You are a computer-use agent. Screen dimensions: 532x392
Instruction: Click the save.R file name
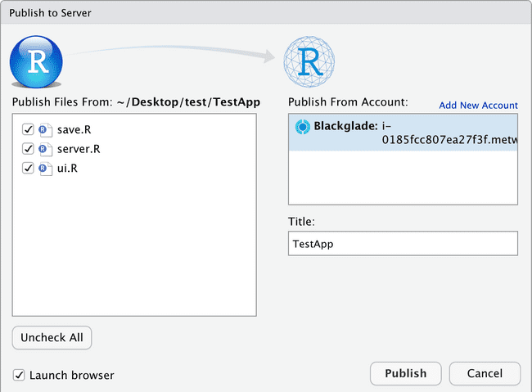tap(74, 129)
